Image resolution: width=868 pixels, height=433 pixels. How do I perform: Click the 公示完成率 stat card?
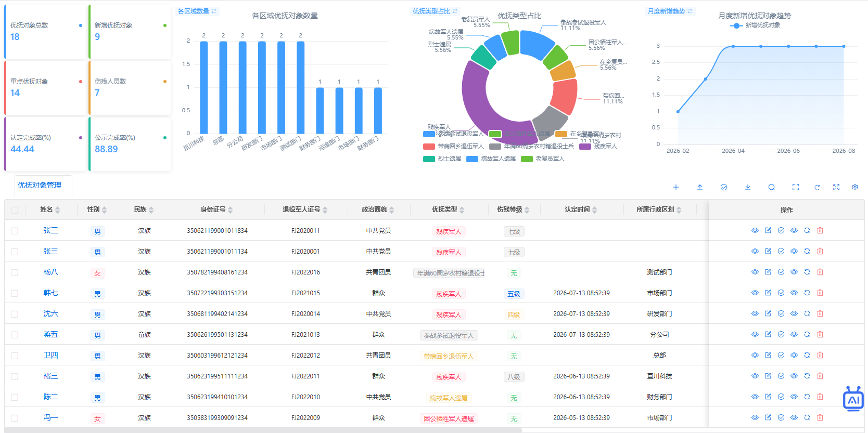(x=130, y=144)
